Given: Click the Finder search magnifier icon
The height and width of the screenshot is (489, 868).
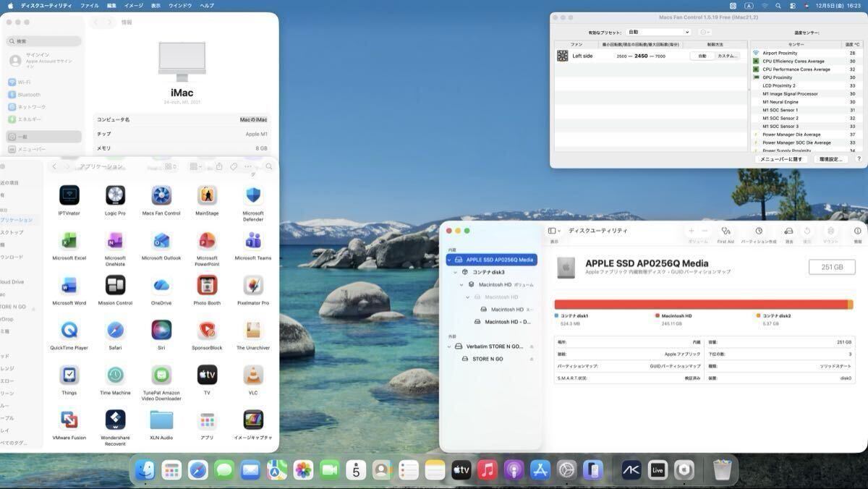Looking at the screenshot, I should pyautogui.click(x=268, y=166).
